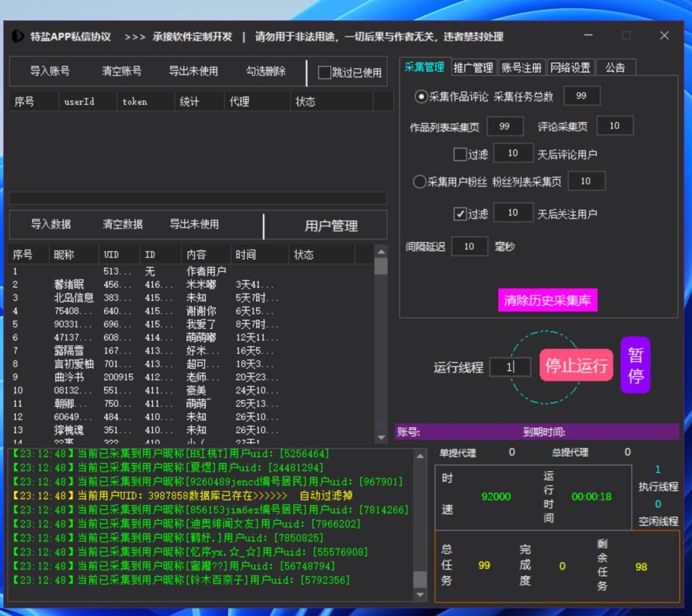Switch to the 推广管理 tab
The width and height of the screenshot is (692, 616).
473,68
